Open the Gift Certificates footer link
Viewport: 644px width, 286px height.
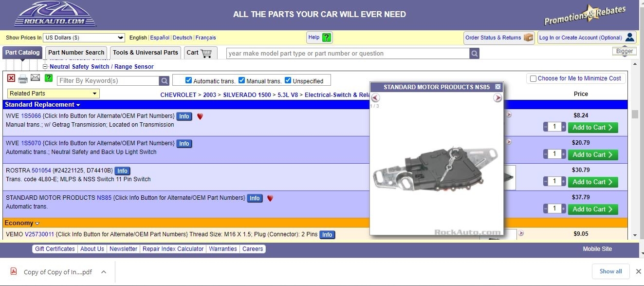(x=55, y=249)
